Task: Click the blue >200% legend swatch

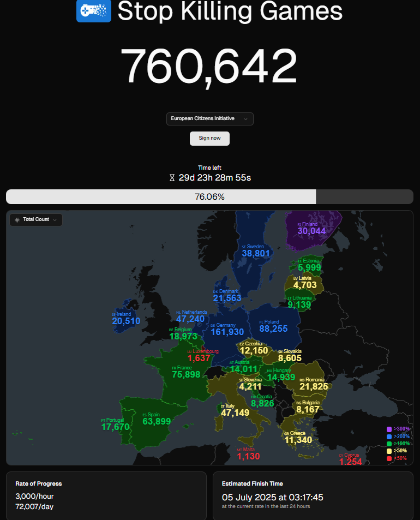Action: click(x=389, y=437)
